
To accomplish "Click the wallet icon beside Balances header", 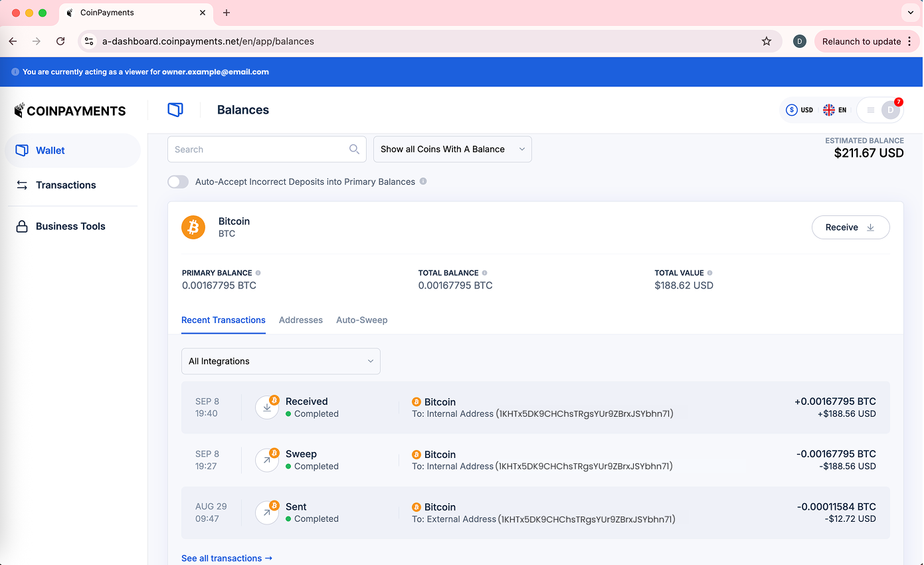I will [175, 110].
